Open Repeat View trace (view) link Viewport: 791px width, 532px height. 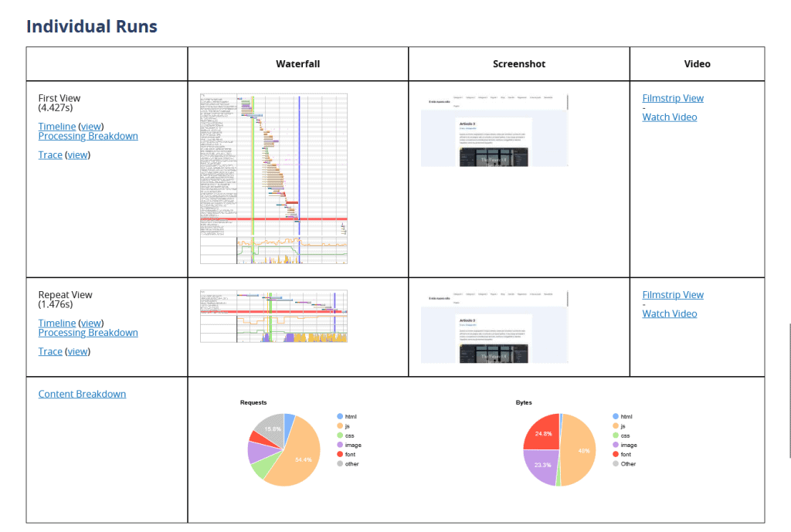[78, 351]
